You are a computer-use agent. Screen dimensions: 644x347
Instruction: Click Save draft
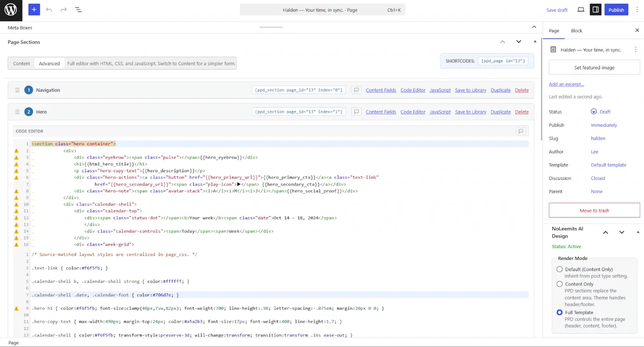[x=557, y=10]
